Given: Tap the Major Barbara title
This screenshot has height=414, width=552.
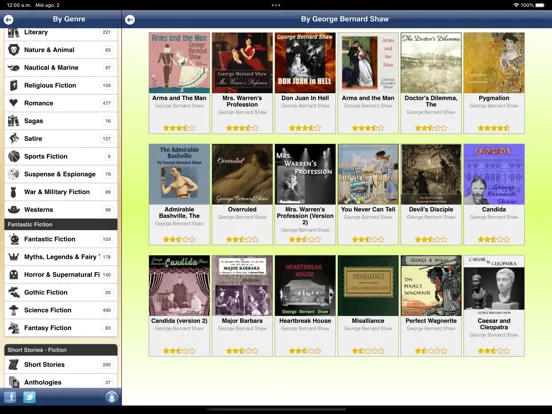Looking at the screenshot, I should coord(242,321).
